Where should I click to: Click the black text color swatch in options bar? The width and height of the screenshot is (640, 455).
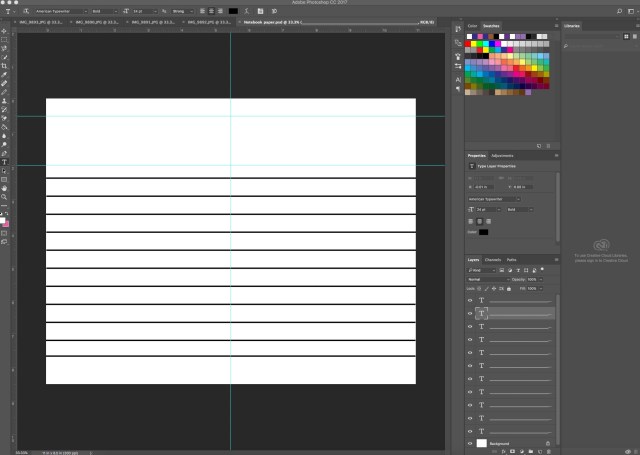coord(233,11)
